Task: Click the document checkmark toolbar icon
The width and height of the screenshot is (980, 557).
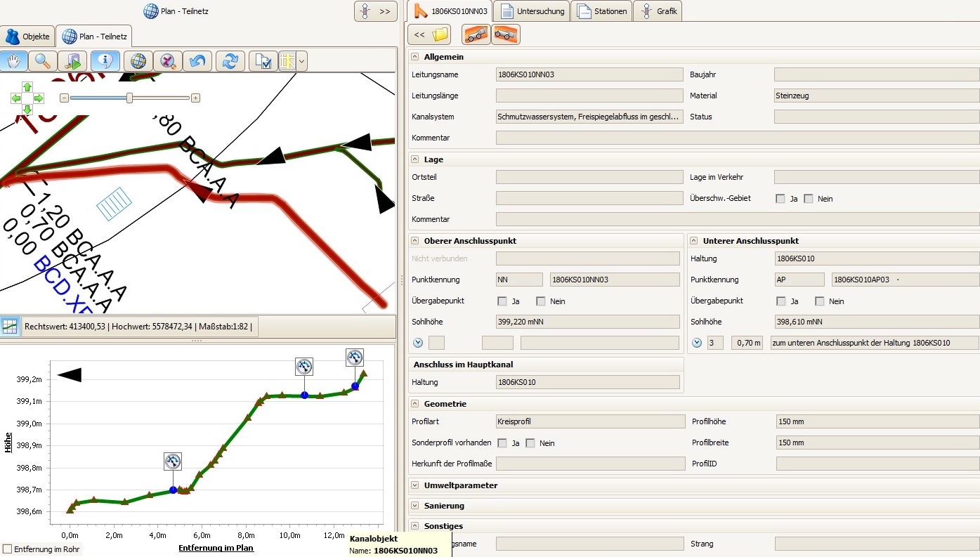Action: point(263,61)
